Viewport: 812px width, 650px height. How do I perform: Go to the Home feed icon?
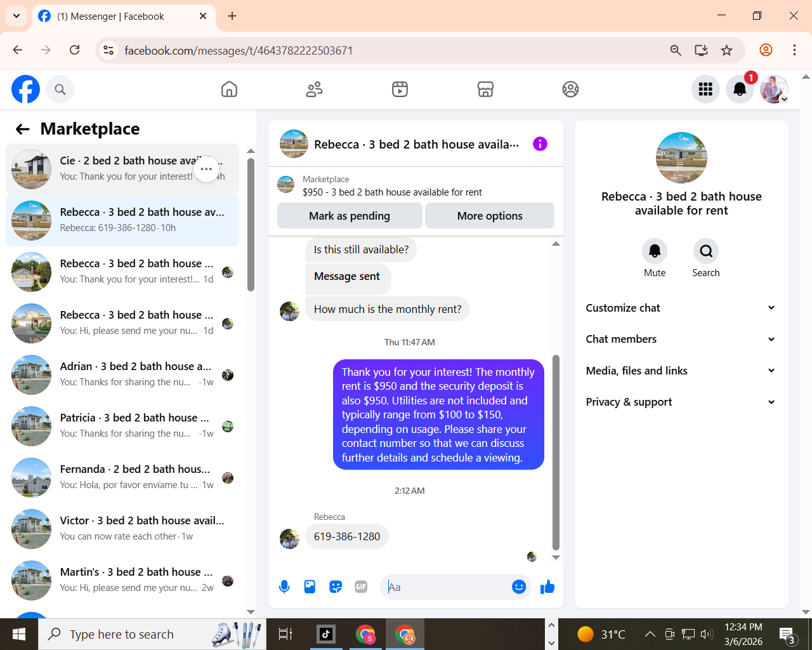pos(229,90)
